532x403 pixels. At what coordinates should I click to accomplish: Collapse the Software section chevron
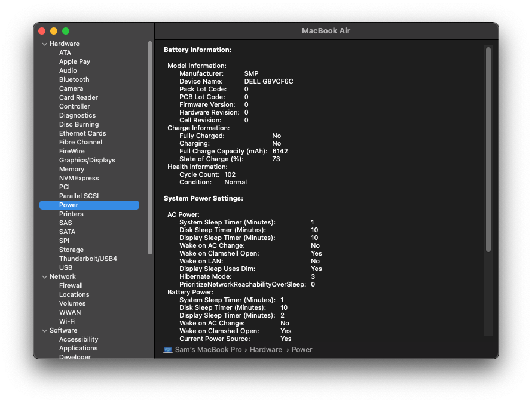click(44, 331)
